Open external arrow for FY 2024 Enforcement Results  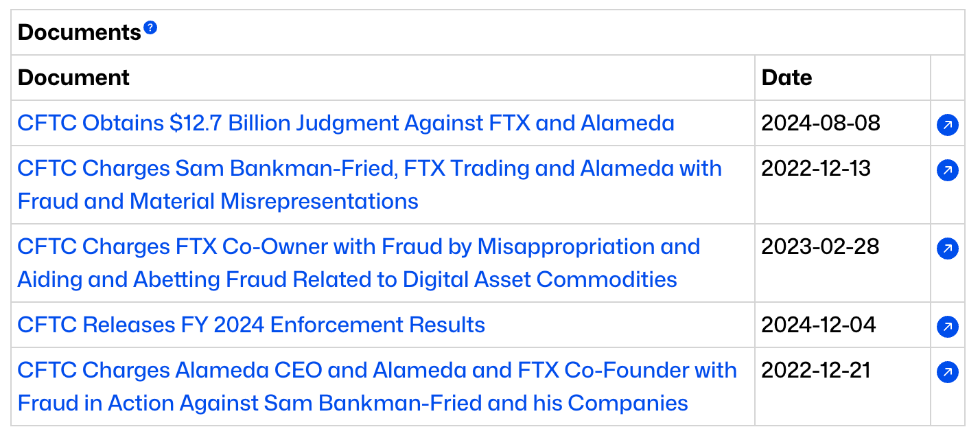(947, 326)
